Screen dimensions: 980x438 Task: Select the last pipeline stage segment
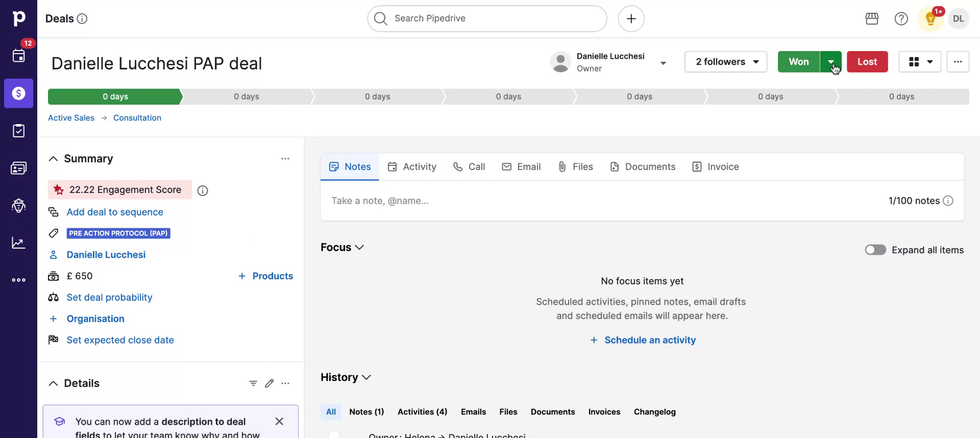pos(902,96)
